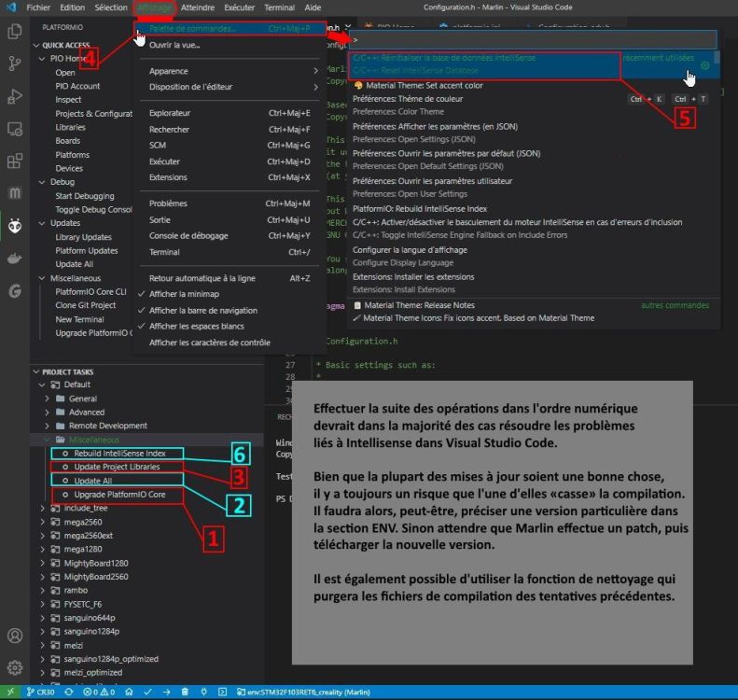Click the green remote window status bar icon

point(10,692)
